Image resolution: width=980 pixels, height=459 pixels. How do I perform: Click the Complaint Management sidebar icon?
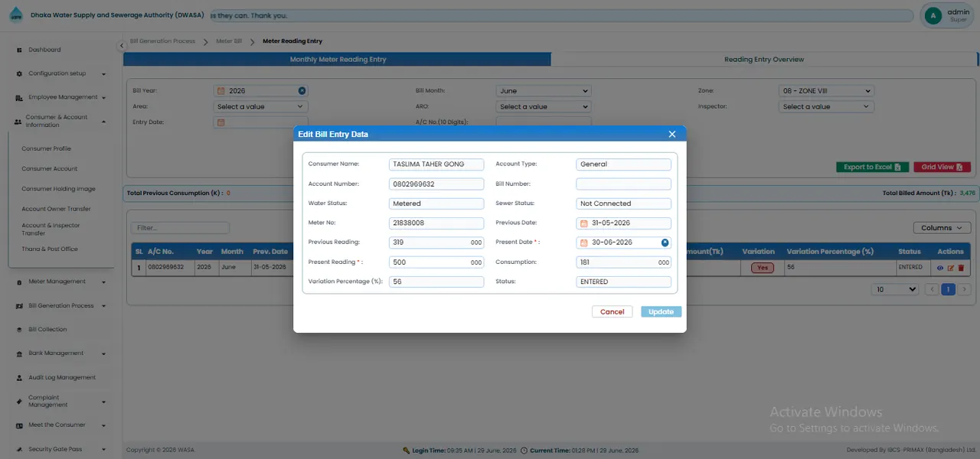point(19,401)
